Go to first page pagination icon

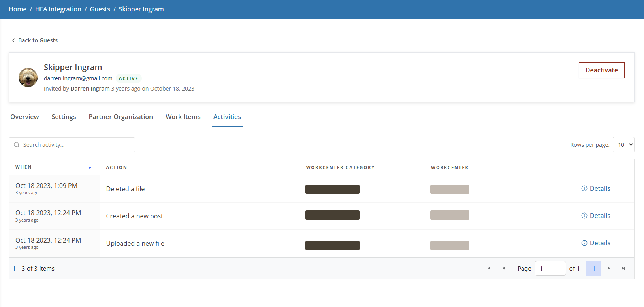pyautogui.click(x=489, y=268)
